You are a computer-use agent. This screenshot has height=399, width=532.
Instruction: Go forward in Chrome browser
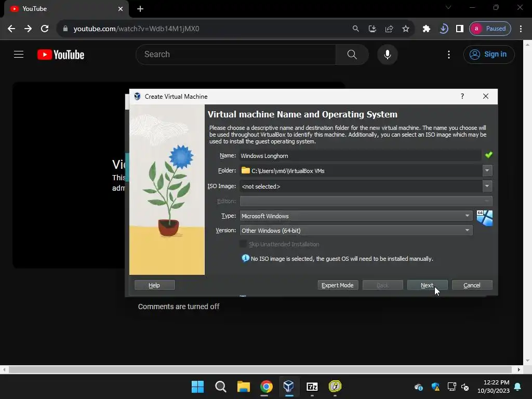[28, 29]
